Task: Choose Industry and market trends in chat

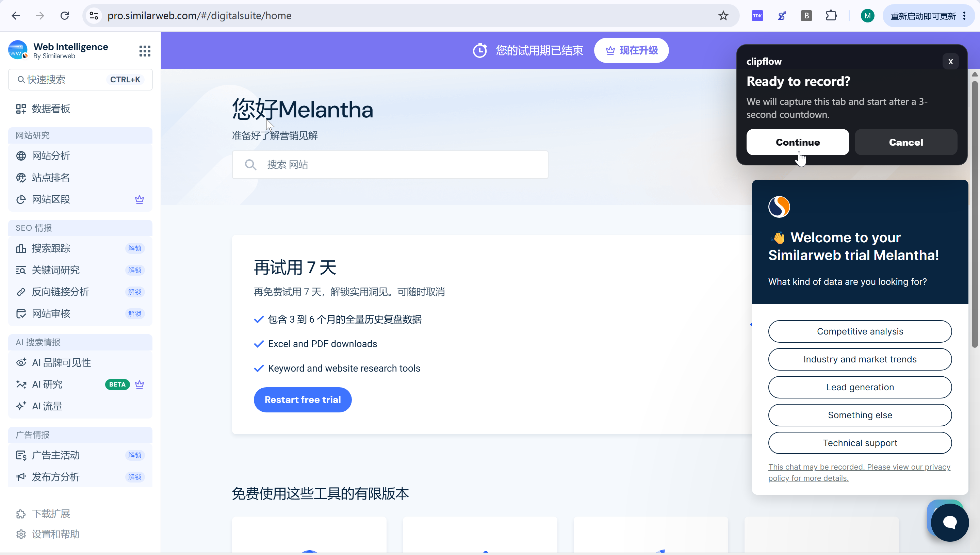Action: (x=860, y=359)
